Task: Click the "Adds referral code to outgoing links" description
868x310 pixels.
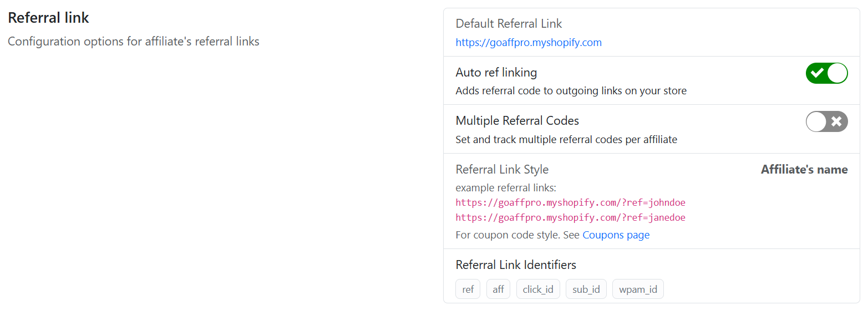Action: (571, 91)
